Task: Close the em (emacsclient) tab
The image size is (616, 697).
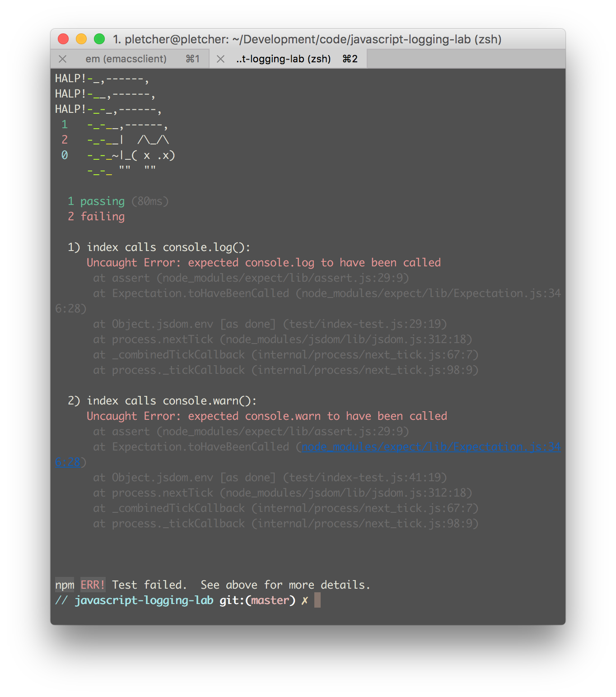Action: pyautogui.click(x=63, y=59)
